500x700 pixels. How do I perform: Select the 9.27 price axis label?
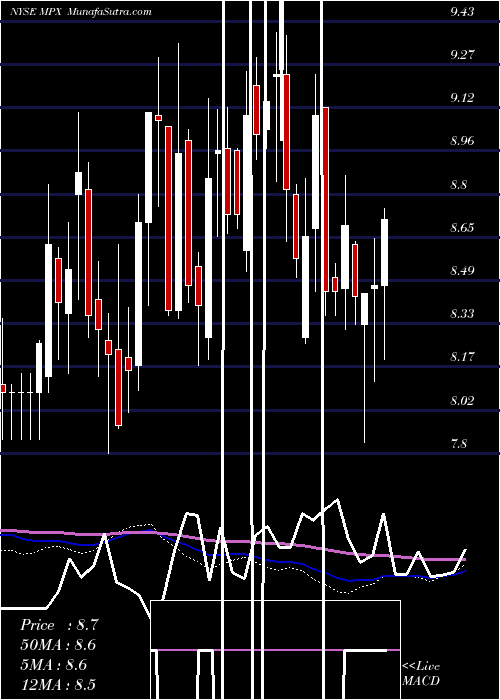462,55
